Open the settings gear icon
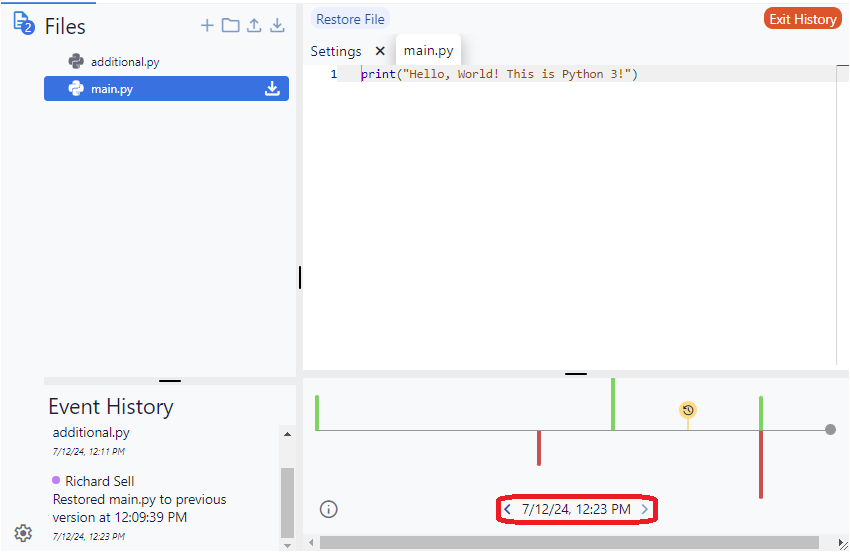This screenshot has width=850, height=552. [x=23, y=533]
